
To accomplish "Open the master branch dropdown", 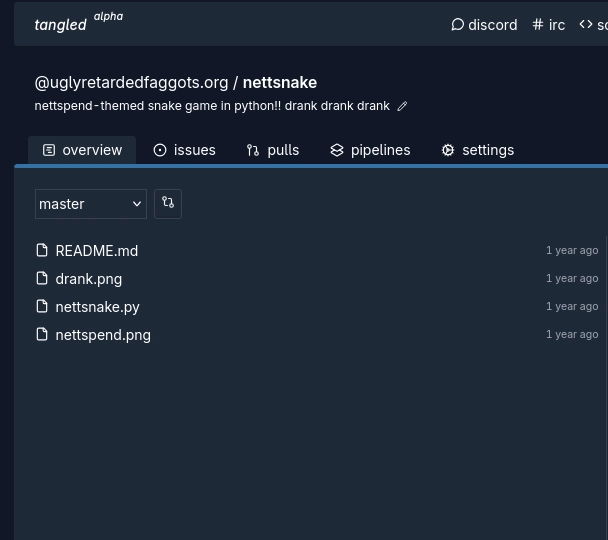I will [x=90, y=203].
